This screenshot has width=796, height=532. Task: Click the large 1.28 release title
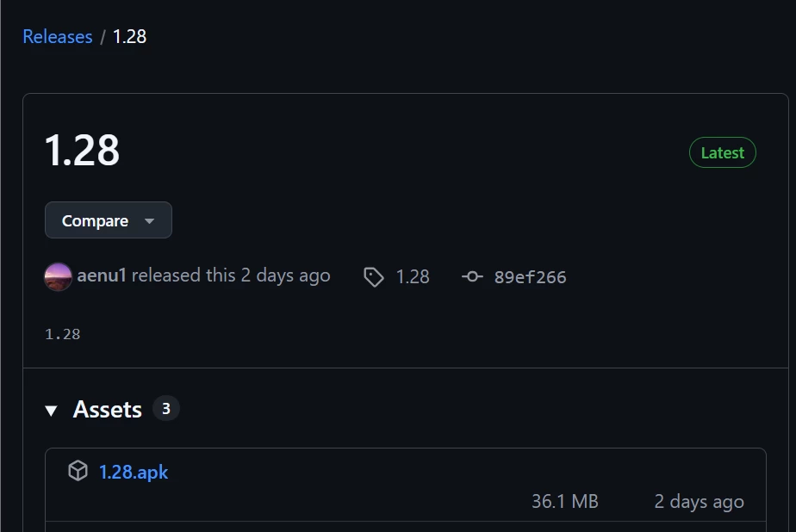tap(82, 151)
